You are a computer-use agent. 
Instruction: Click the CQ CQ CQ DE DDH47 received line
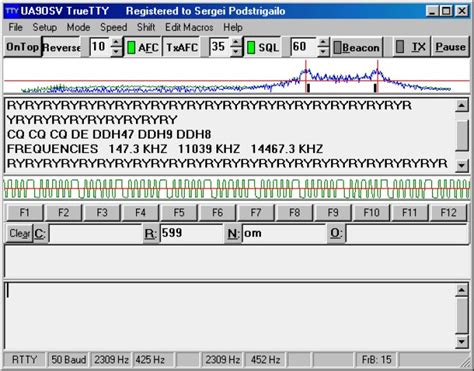109,135
